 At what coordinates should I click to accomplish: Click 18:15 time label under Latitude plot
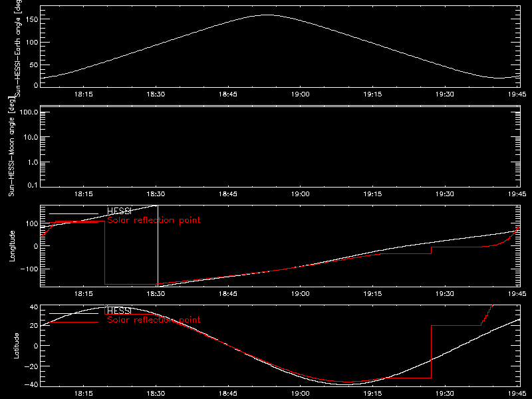point(84,393)
